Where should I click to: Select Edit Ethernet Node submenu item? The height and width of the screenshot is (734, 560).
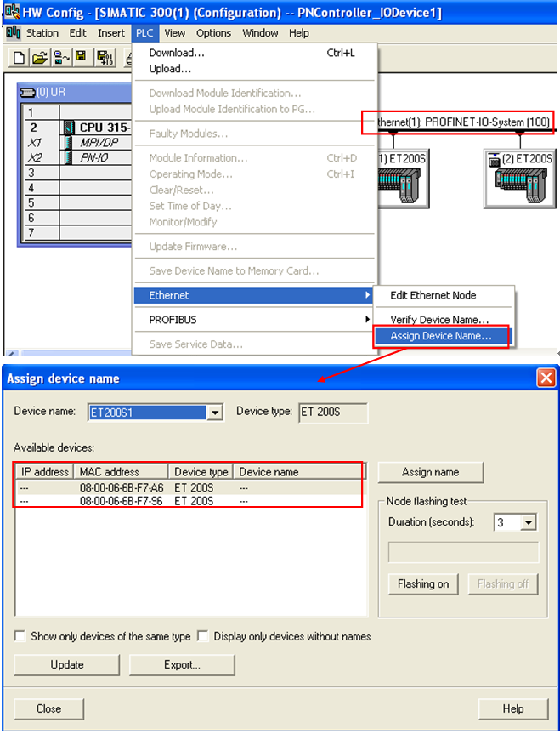click(443, 295)
